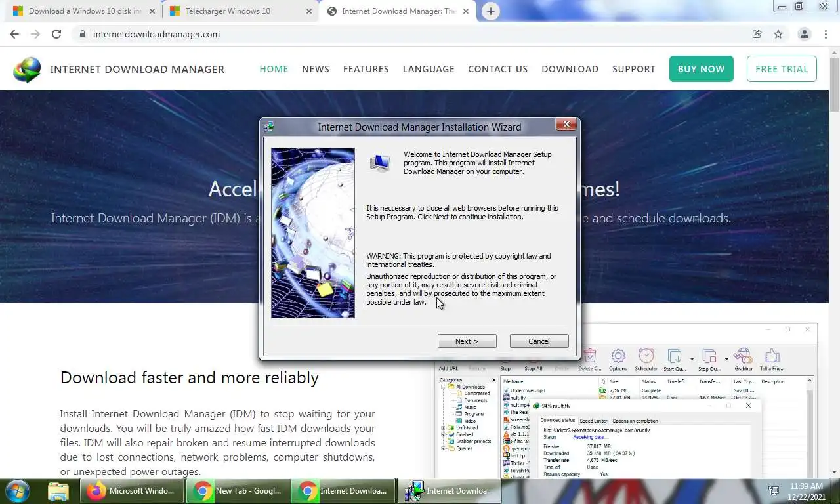Image resolution: width=840 pixels, height=504 pixels.
Task: Click the 'Download faster and more reliably' heading
Action: click(x=189, y=377)
